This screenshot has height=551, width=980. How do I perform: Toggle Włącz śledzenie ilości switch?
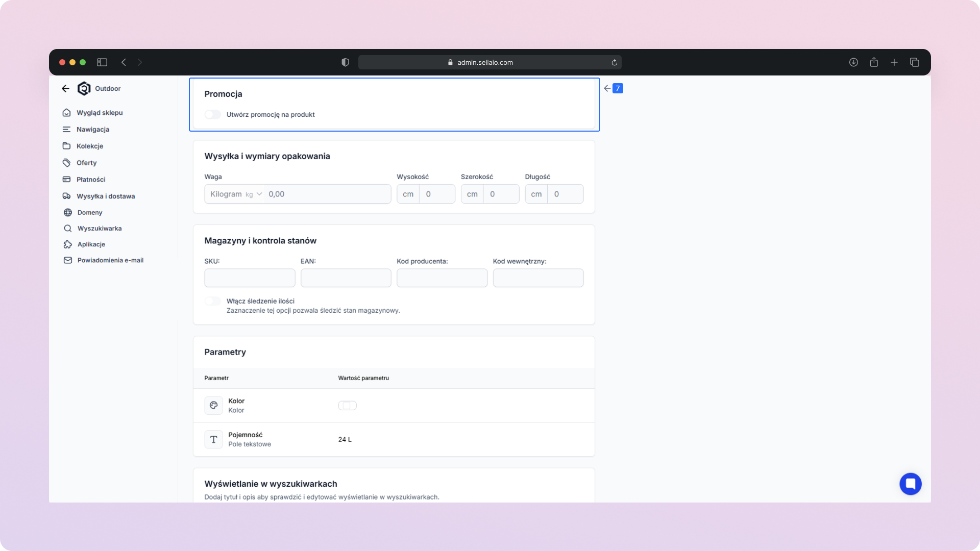pyautogui.click(x=213, y=301)
